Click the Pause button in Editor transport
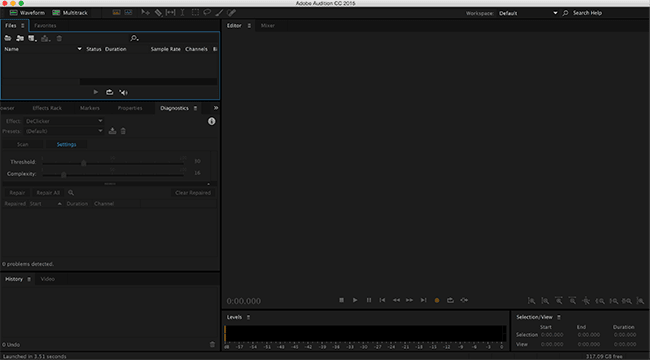650x360 pixels. pos(369,300)
